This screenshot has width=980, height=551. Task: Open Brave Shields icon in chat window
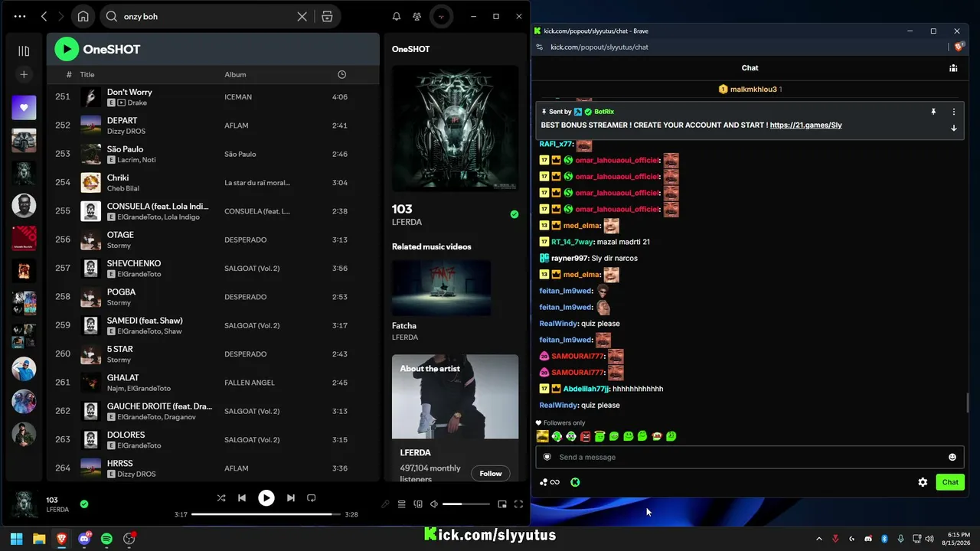(x=959, y=47)
